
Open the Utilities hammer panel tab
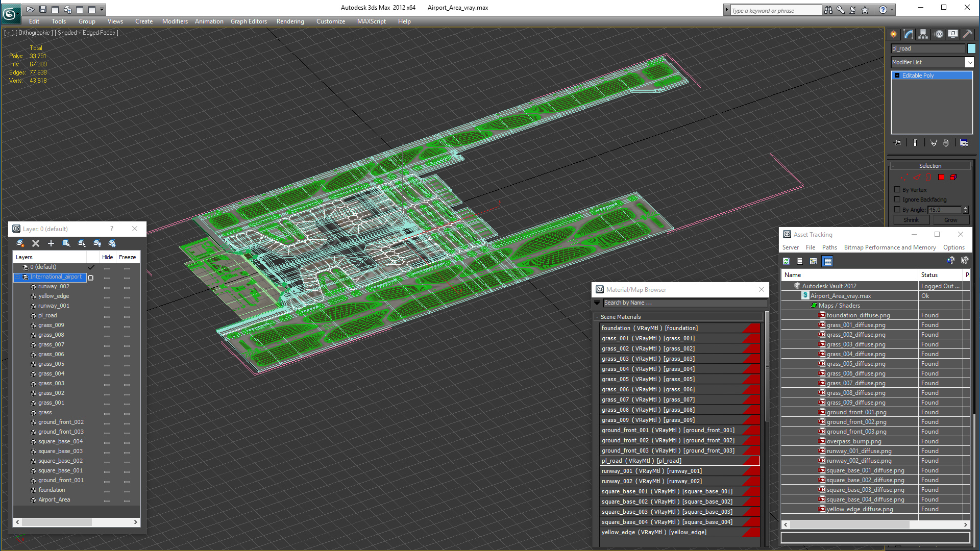click(x=967, y=34)
